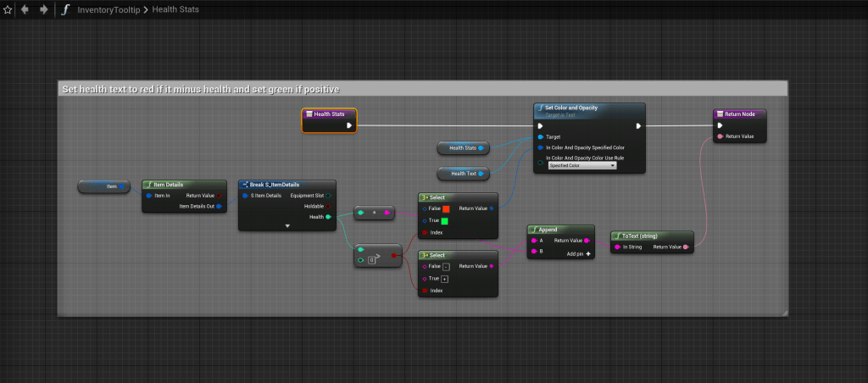Open InventoryTooltip in the breadcrumb
The height and width of the screenshot is (383, 868).
click(x=110, y=9)
